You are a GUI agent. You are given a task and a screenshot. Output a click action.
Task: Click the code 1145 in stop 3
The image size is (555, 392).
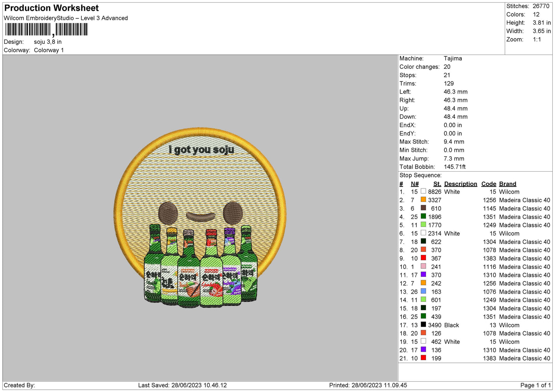pyautogui.click(x=490, y=208)
